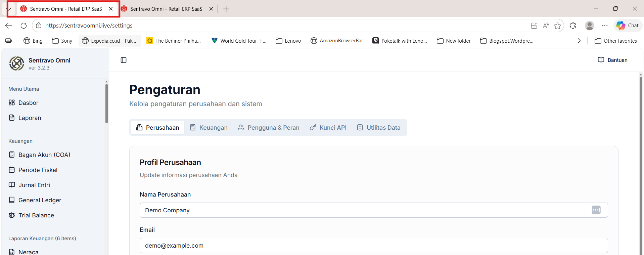This screenshot has width=644, height=255.
Task: Open browser Extensions puzzle icon
Action: click(x=573, y=26)
